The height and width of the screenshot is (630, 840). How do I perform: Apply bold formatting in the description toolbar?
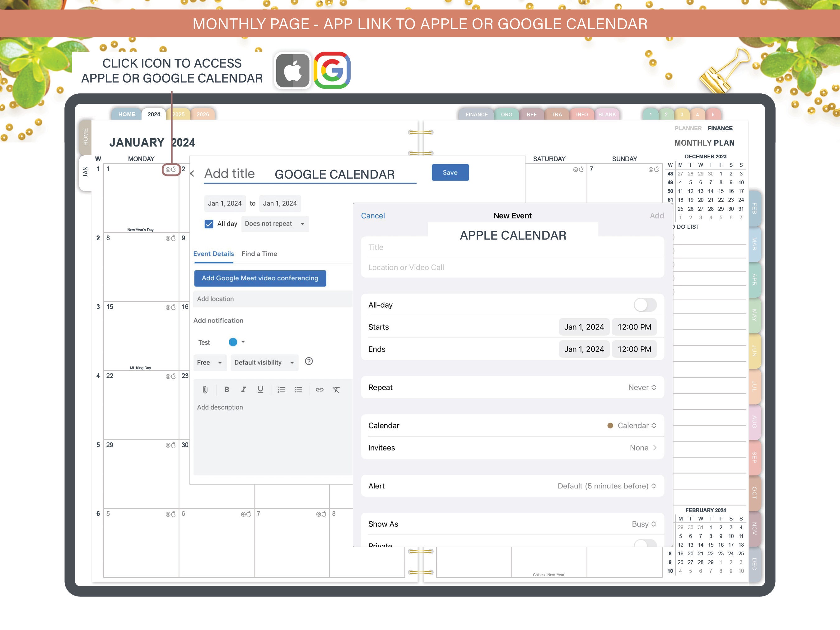(x=227, y=389)
